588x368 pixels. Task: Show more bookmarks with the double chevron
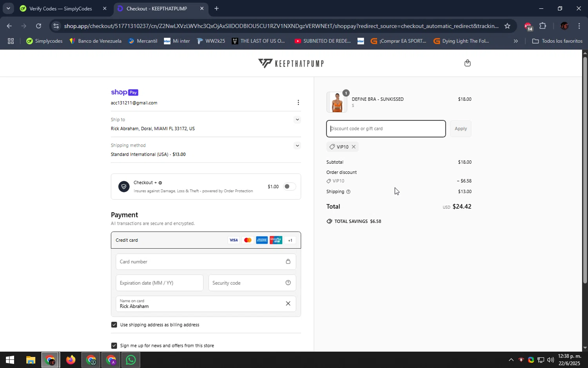(x=515, y=41)
